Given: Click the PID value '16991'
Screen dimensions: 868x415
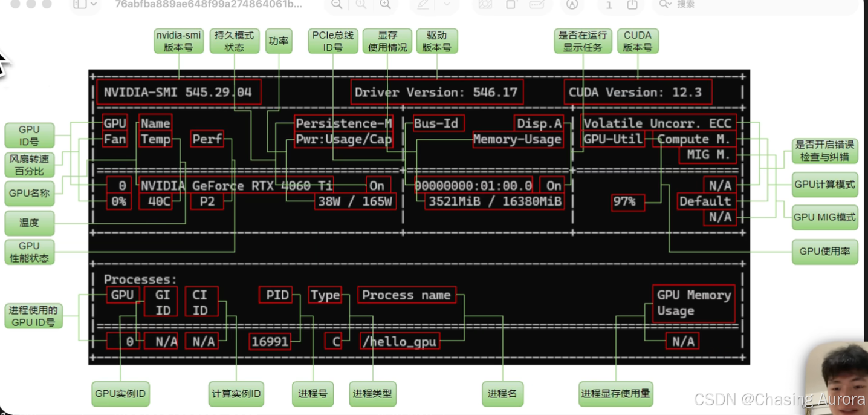Looking at the screenshot, I should (270, 342).
